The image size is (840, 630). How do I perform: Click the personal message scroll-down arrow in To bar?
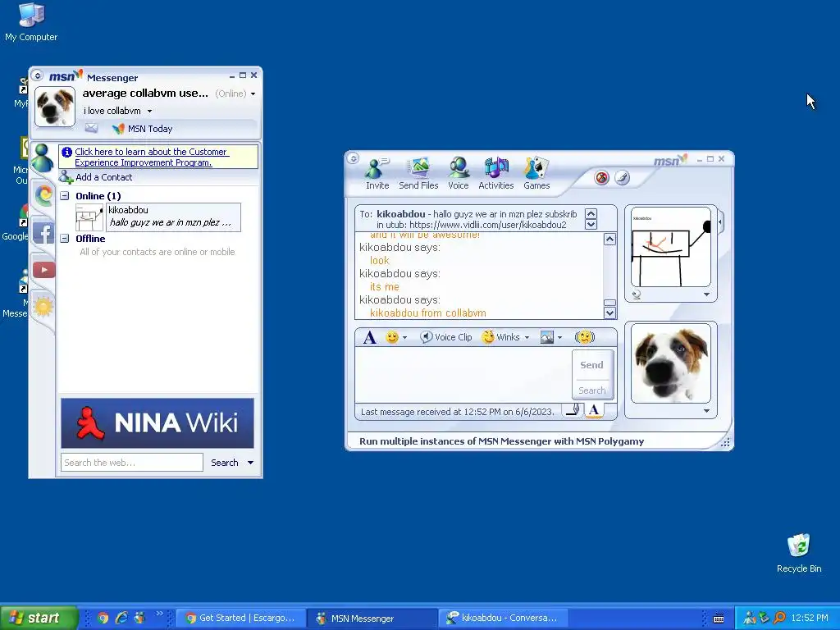(x=591, y=225)
